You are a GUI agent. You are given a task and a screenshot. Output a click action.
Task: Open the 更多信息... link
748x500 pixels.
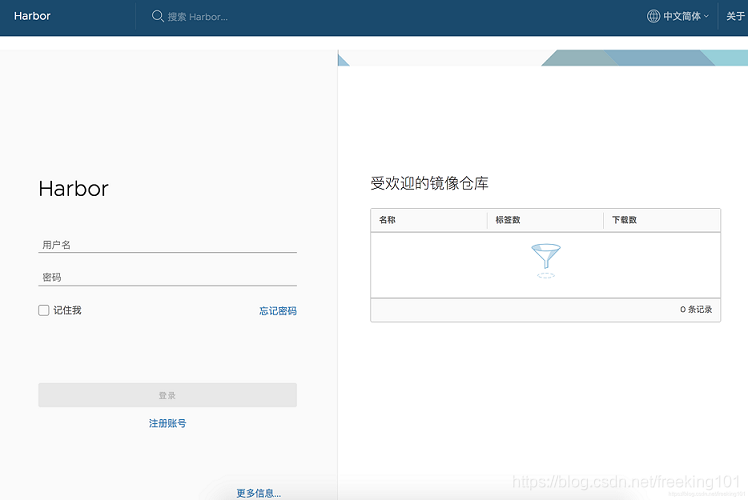click(259, 493)
